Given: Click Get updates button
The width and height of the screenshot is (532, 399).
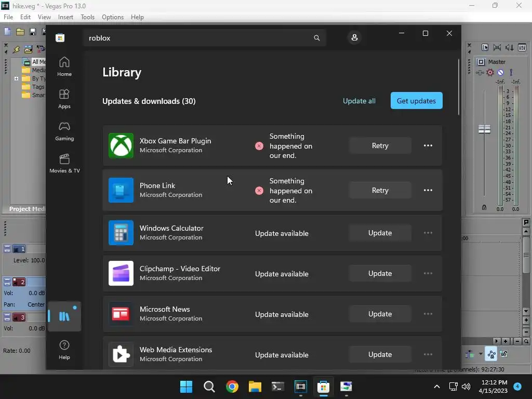Looking at the screenshot, I should tap(416, 101).
